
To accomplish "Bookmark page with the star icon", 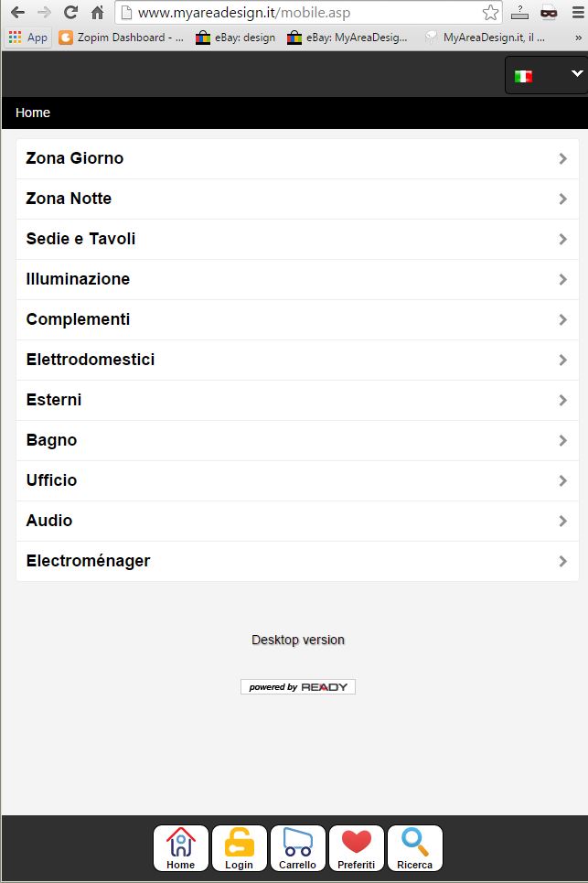I will click(x=490, y=13).
